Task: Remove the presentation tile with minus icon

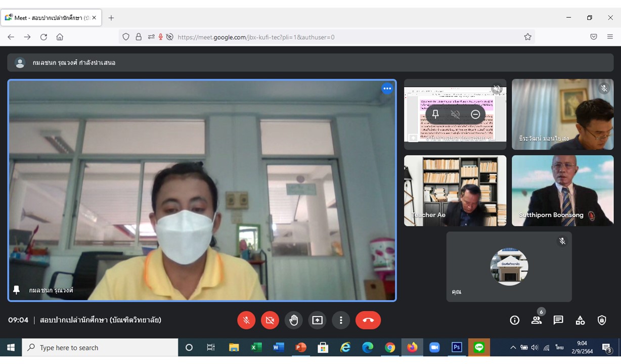Action: (x=475, y=114)
